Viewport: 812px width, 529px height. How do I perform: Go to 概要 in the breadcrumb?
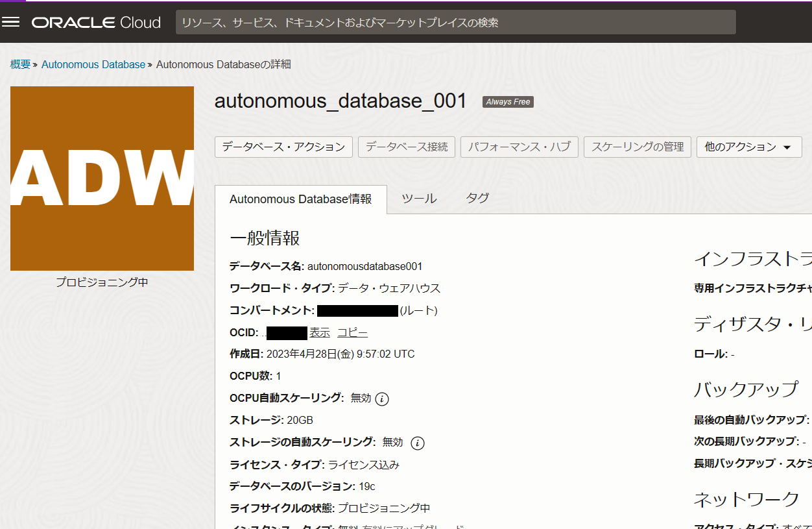coord(20,64)
